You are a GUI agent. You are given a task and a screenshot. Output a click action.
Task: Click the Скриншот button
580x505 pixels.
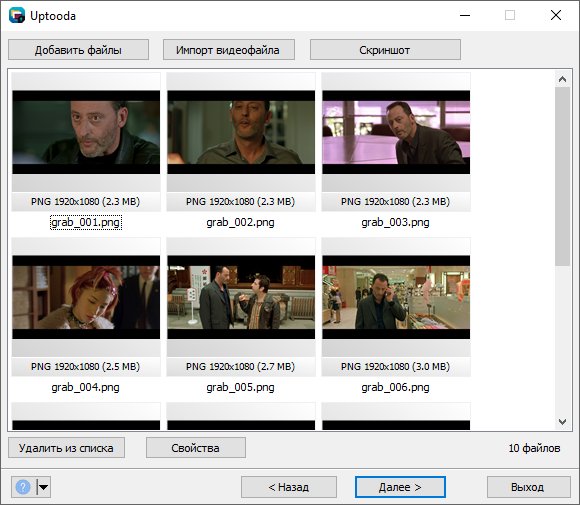(x=385, y=50)
